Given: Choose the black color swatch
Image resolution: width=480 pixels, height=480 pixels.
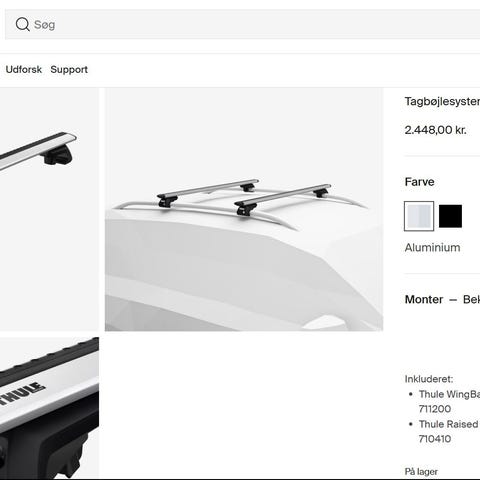Looking at the screenshot, I should click(450, 216).
